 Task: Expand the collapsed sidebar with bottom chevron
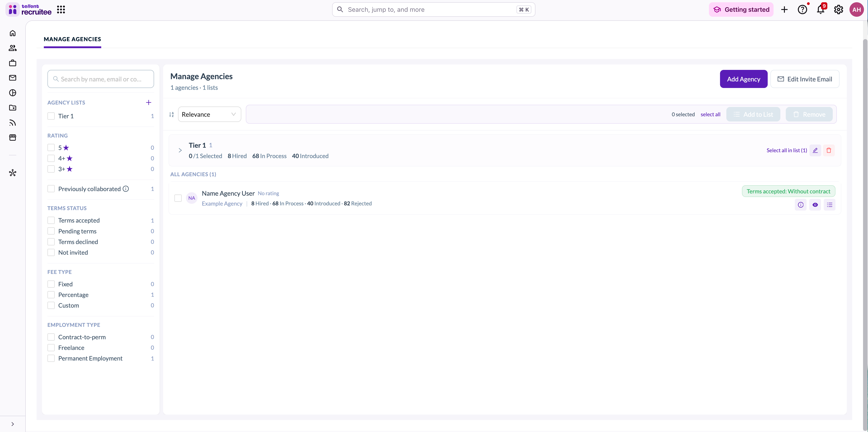pyautogui.click(x=12, y=424)
